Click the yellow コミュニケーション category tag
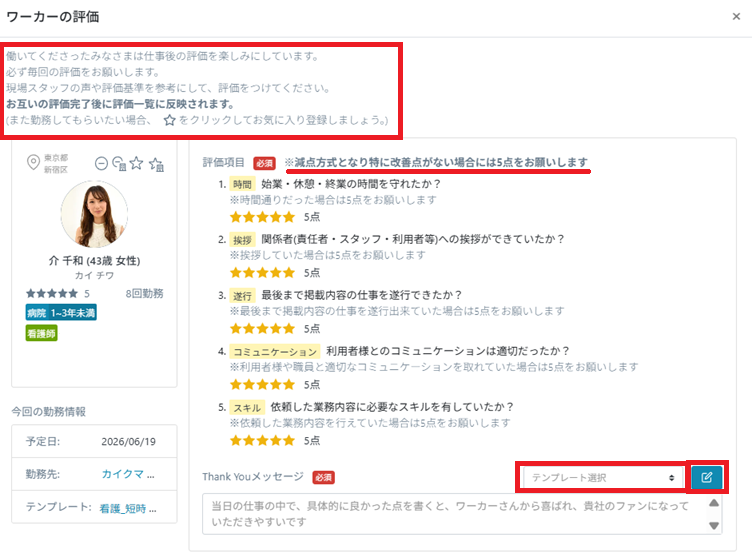 (275, 352)
